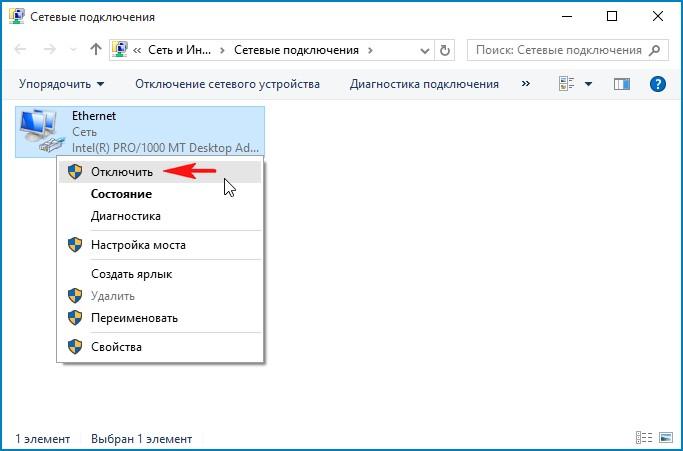Screen dimensions: 683x451
Task: Choose "Отключить" in context menu
Action: coord(160,172)
